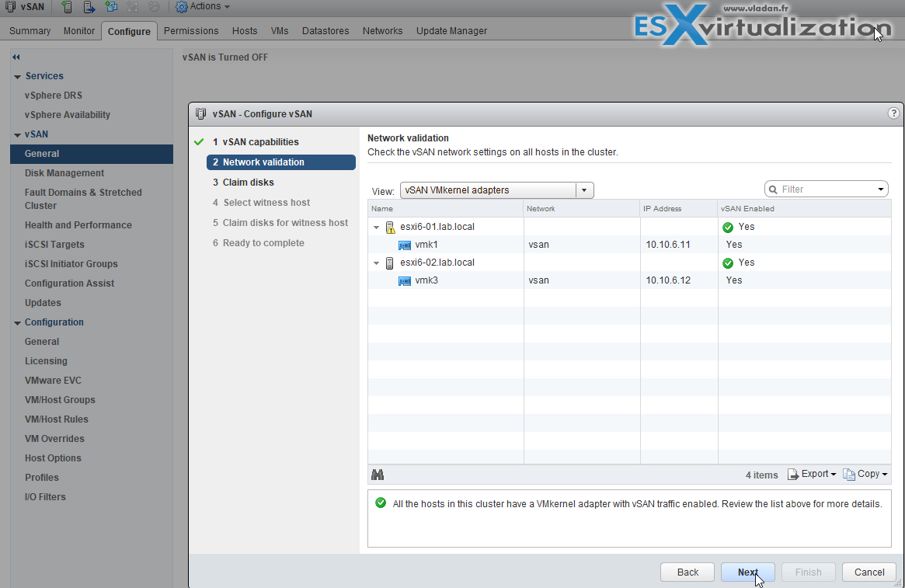905x588 pixels.
Task: Collapse the esxi6-01.lab.local row
Action: click(x=376, y=228)
